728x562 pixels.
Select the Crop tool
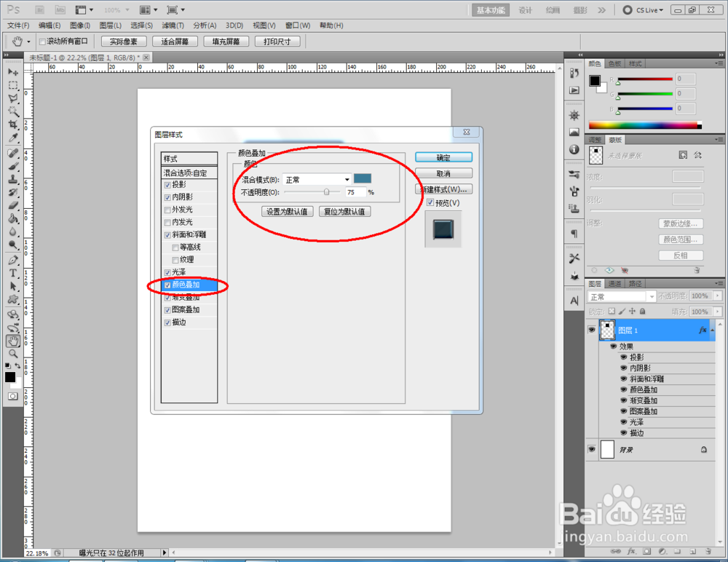[x=13, y=124]
